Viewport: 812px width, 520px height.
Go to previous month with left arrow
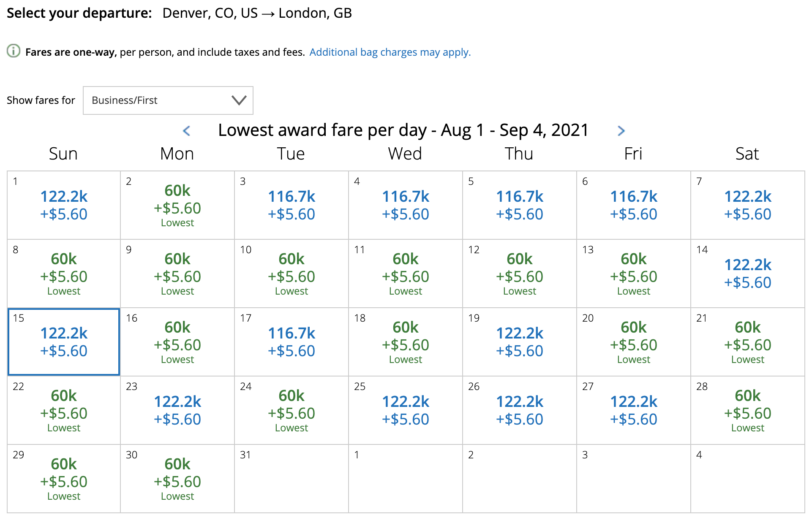point(186,131)
